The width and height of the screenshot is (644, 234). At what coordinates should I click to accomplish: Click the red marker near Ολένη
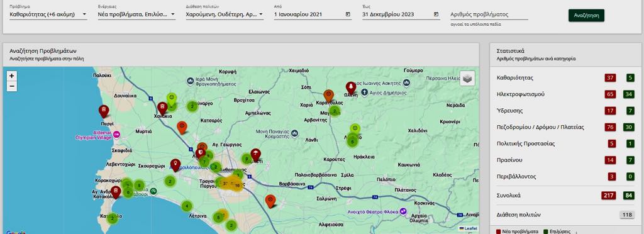point(350,88)
